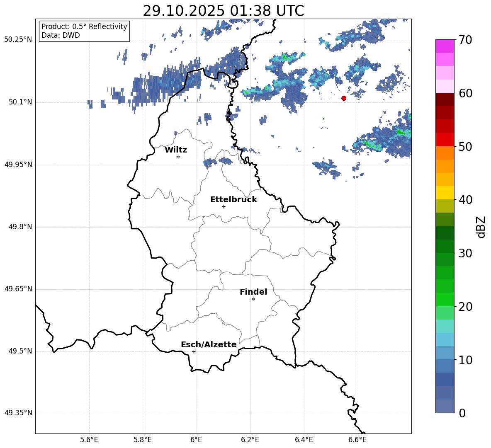Screen dimensions: 491x448
Task: Click the 6.6°E longitude label
Action: pyautogui.click(x=357, y=440)
